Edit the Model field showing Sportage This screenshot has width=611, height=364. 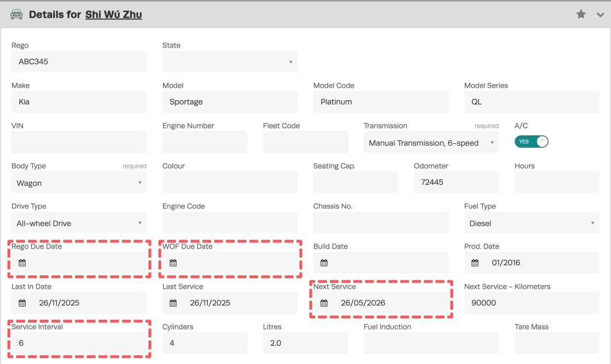pyautogui.click(x=230, y=102)
